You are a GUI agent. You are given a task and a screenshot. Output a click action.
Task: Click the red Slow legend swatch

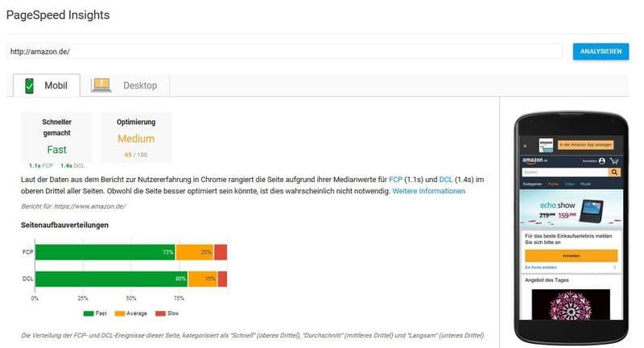tap(160, 313)
